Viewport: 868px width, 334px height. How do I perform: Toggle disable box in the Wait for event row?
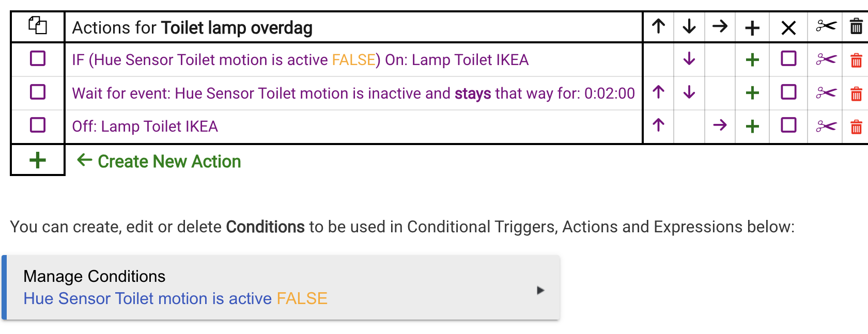point(788,92)
